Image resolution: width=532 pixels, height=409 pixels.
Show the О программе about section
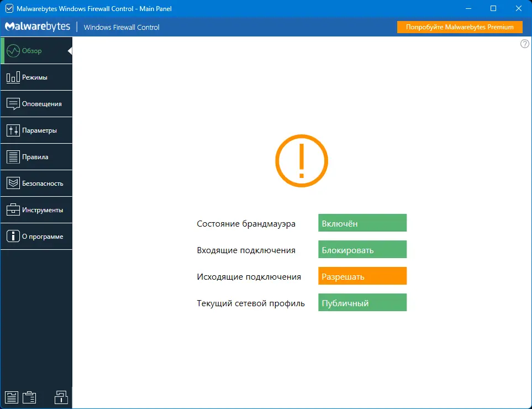pyautogui.click(x=36, y=236)
